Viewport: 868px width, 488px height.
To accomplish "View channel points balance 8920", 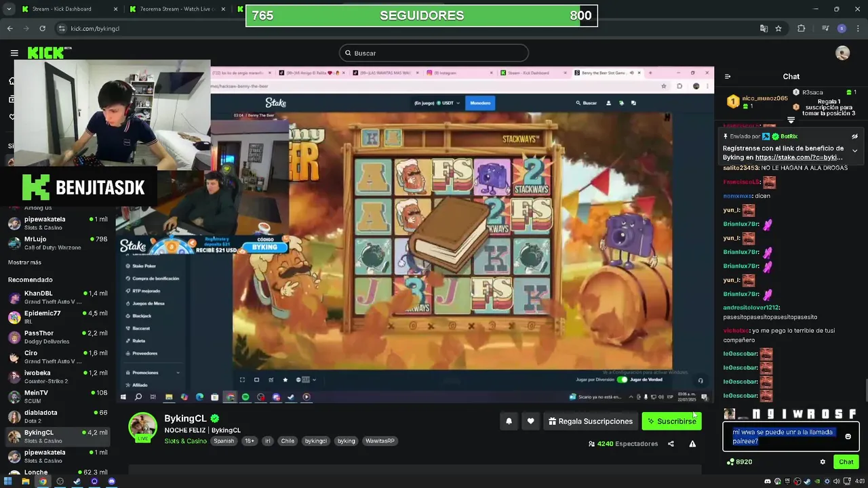I will click(x=739, y=462).
